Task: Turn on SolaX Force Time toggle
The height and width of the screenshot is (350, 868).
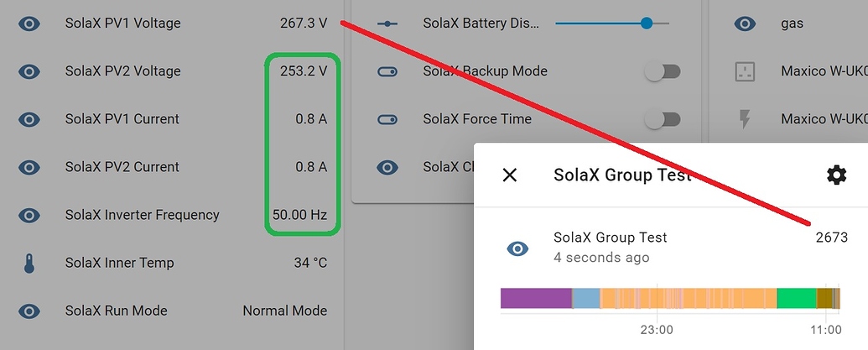Action: point(662,119)
